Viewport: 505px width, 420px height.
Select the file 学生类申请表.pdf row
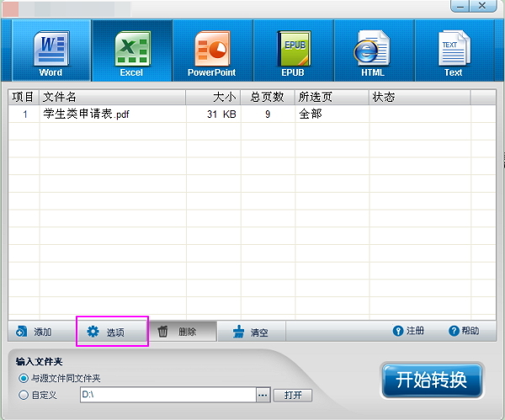pos(252,114)
